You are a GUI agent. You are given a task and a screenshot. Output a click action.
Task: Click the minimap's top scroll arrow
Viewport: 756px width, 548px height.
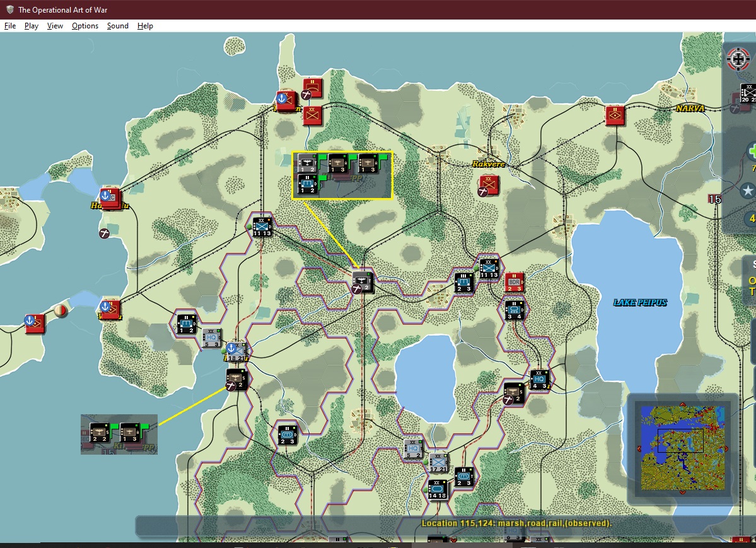pyautogui.click(x=682, y=404)
